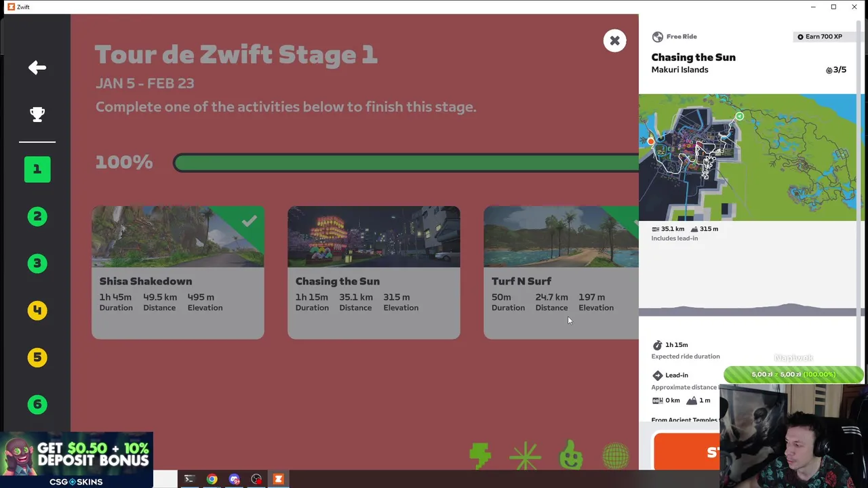
Task: Click the Zwift logo in title bar
Action: pyautogui.click(x=11, y=7)
